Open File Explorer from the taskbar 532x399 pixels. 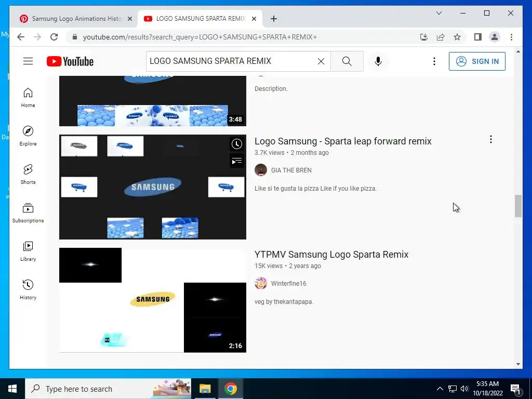(x=205, y=389)
